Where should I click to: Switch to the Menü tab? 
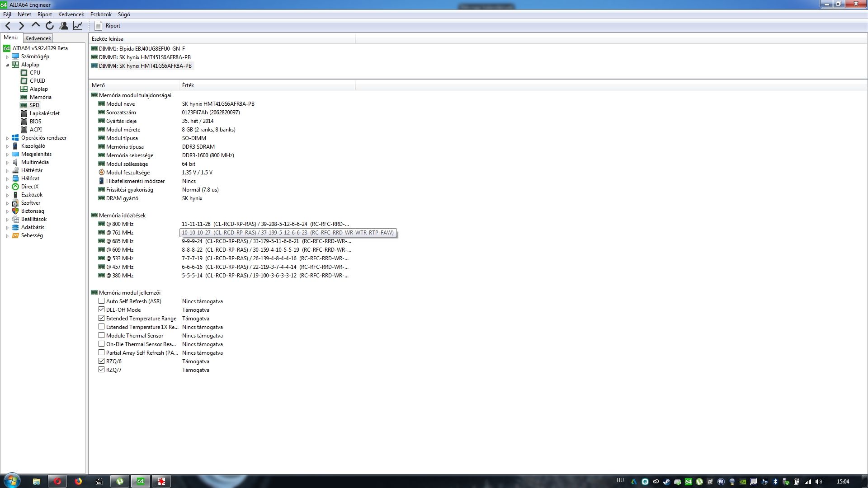click(x=11, y=38)
